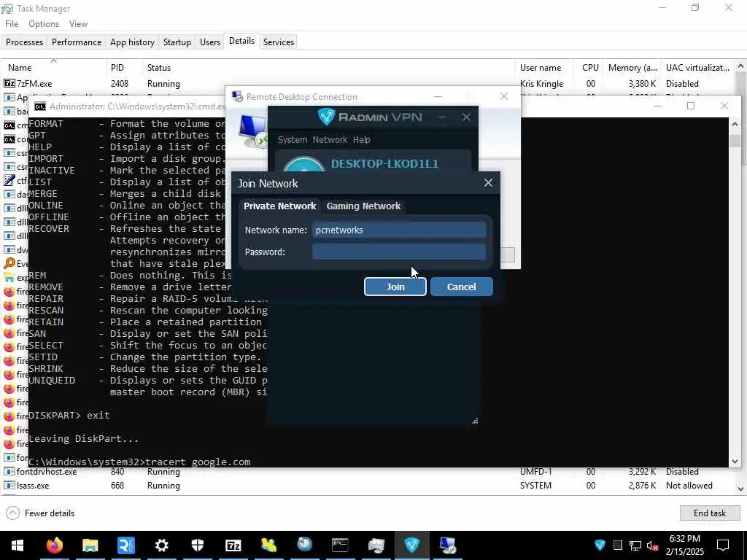Click the Network name input field
The height and width of the screenshot is (560, 747).
coord(399,230)
